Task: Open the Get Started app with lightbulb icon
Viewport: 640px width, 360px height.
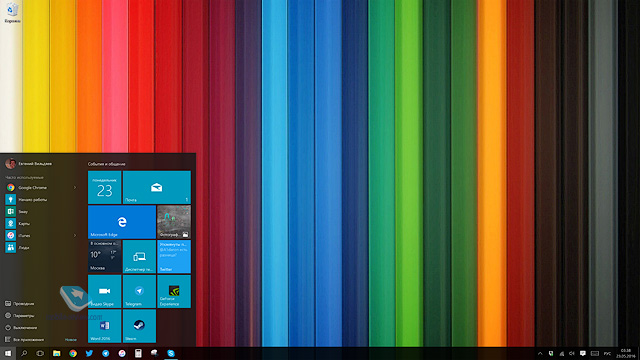Action: (x=41, y=200)
